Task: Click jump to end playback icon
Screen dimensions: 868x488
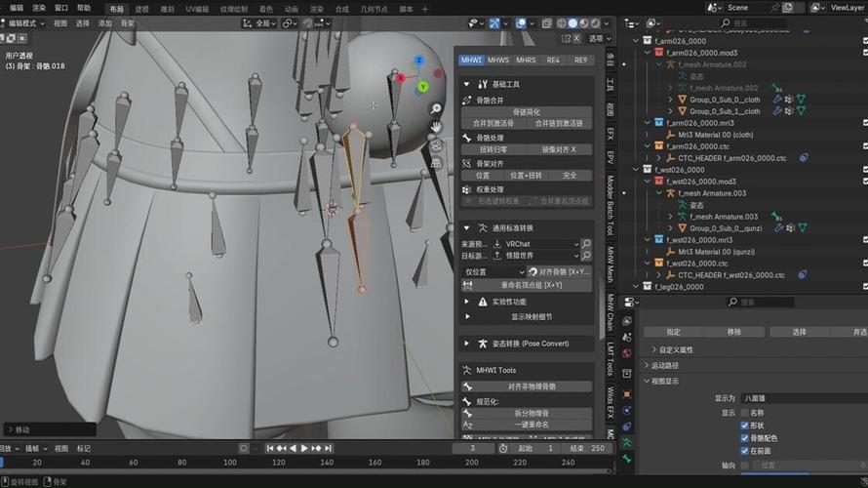Action: click(x=329, y=448)
